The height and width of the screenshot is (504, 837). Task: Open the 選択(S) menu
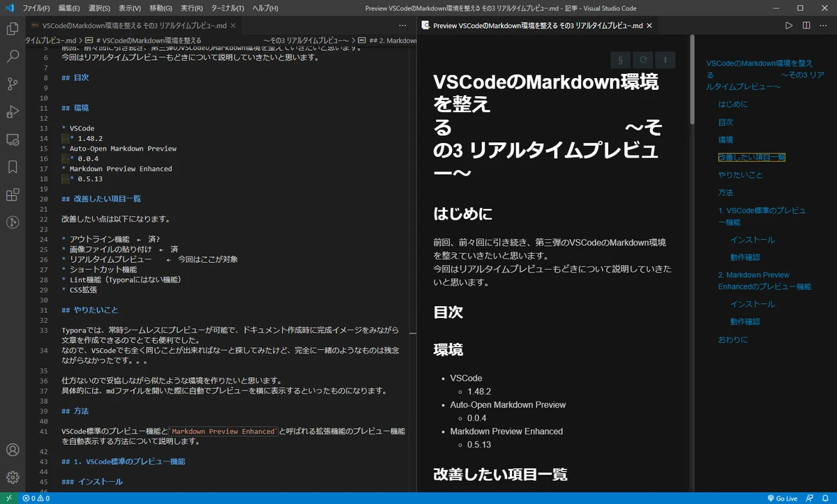coord(99,8)
